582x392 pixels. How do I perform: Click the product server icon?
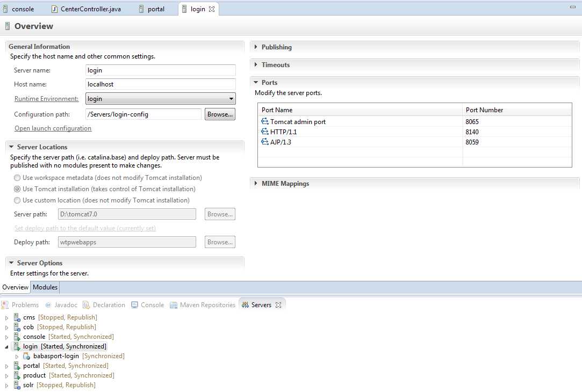pyautogui.click(x=17, y=375)
